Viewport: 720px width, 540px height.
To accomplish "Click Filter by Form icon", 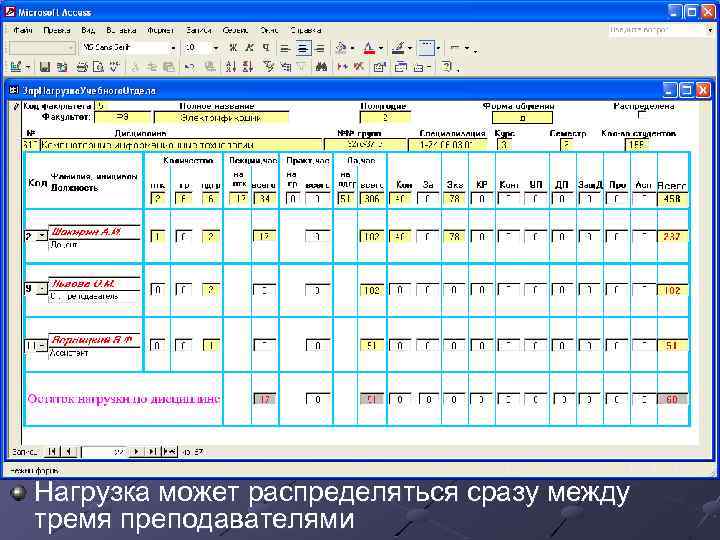I will click(x=286, y=67).
